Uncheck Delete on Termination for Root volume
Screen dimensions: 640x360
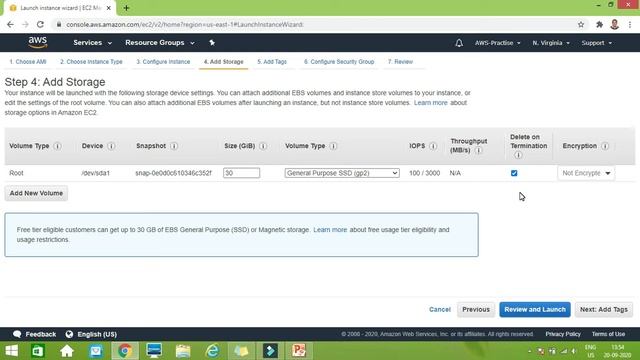tap(514, 173)
